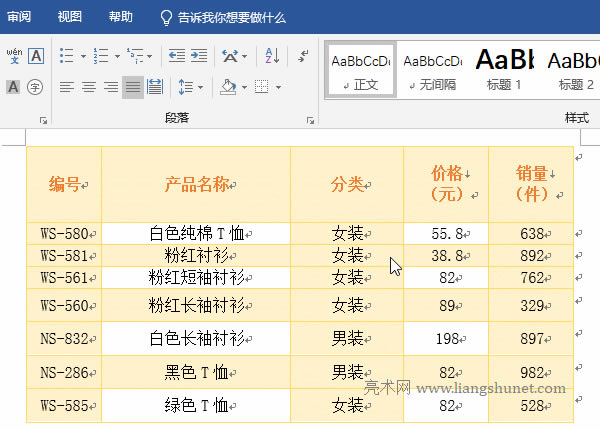This screenshot has height=430, width=600.
Task: Click the phonetic guide (wén) icon
Action: point(14,56)
